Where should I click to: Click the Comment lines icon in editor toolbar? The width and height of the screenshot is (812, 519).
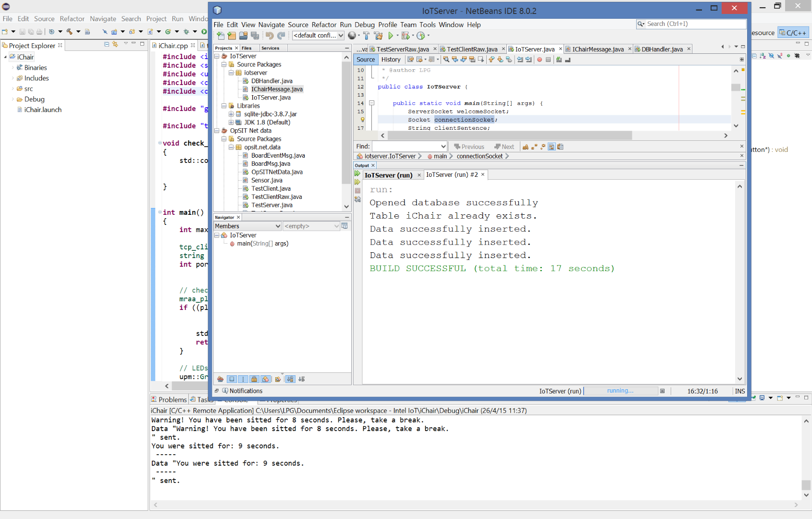pyautogui.click(x=559, y=60)
